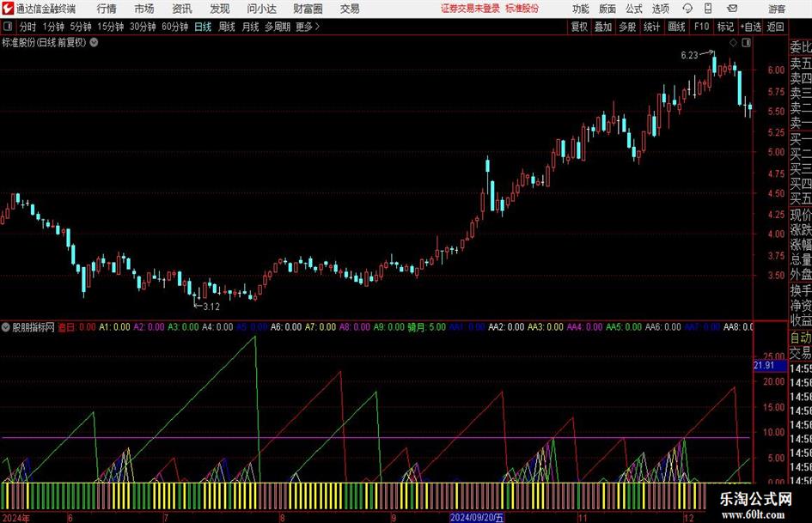Screen dimensions: 812x523
Task: Click the 返回 back button
Action: pos(775,27)
